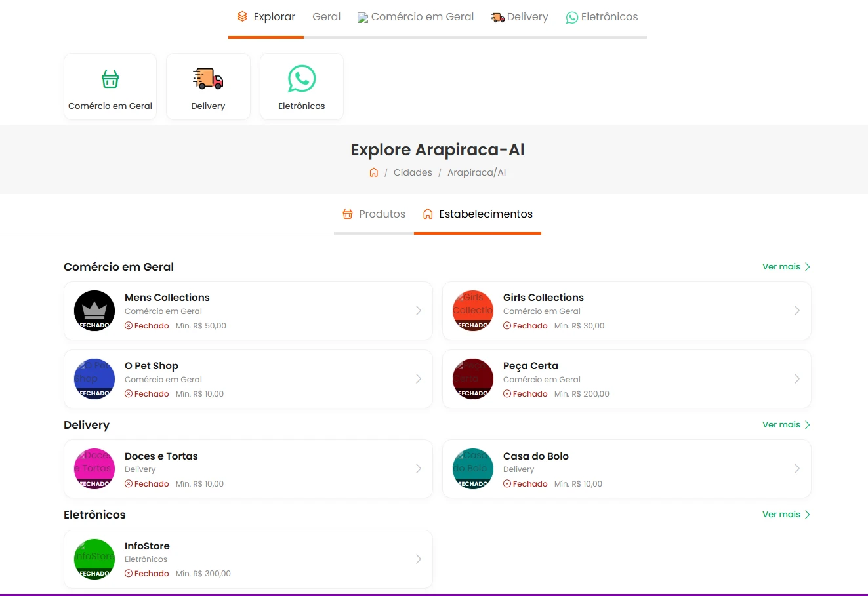Click the O Pet Shop store name
The width and height of the screenshot is (868, 596).
point(152,366)
